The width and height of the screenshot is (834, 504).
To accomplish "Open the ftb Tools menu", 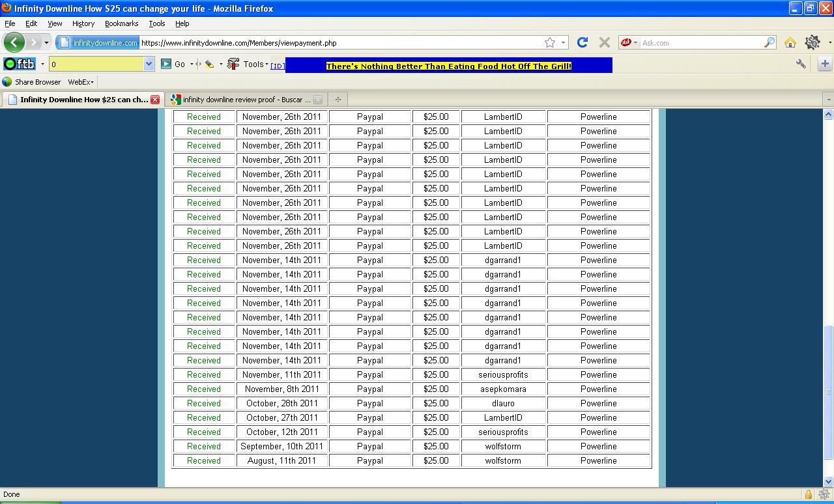I will click(248, 64).
